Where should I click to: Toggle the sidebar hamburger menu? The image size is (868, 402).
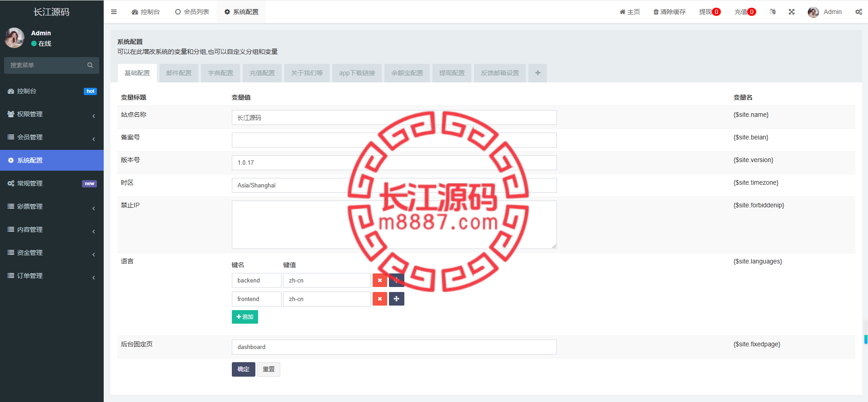(114, 12)
